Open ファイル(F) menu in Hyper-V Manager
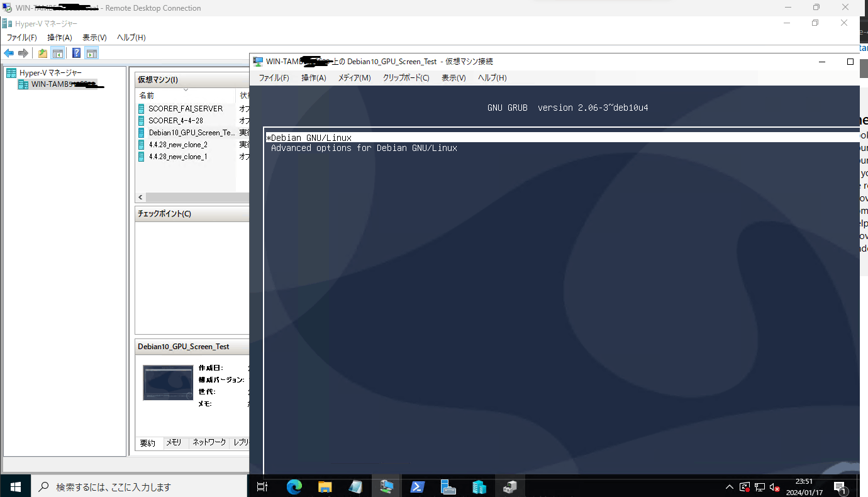868x497 pixels. tap(22, 38)
